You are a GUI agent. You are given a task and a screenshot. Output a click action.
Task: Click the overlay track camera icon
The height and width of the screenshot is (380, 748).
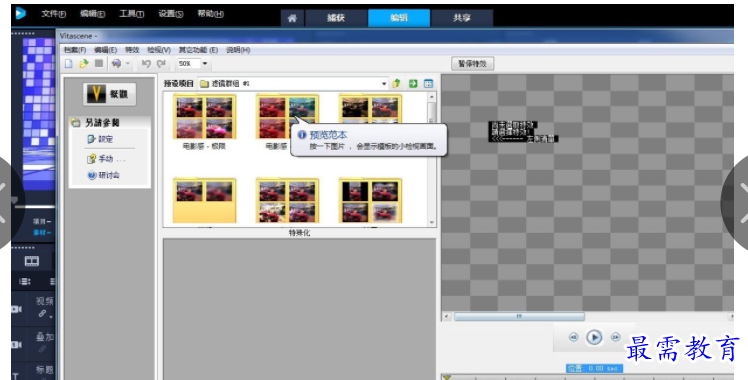pos(17,345)
